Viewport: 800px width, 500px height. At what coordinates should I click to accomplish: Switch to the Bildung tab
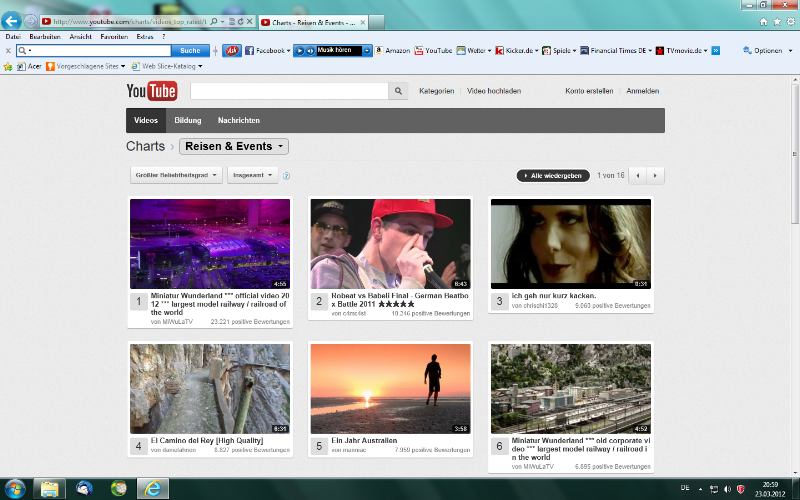(x=188, y=121)
